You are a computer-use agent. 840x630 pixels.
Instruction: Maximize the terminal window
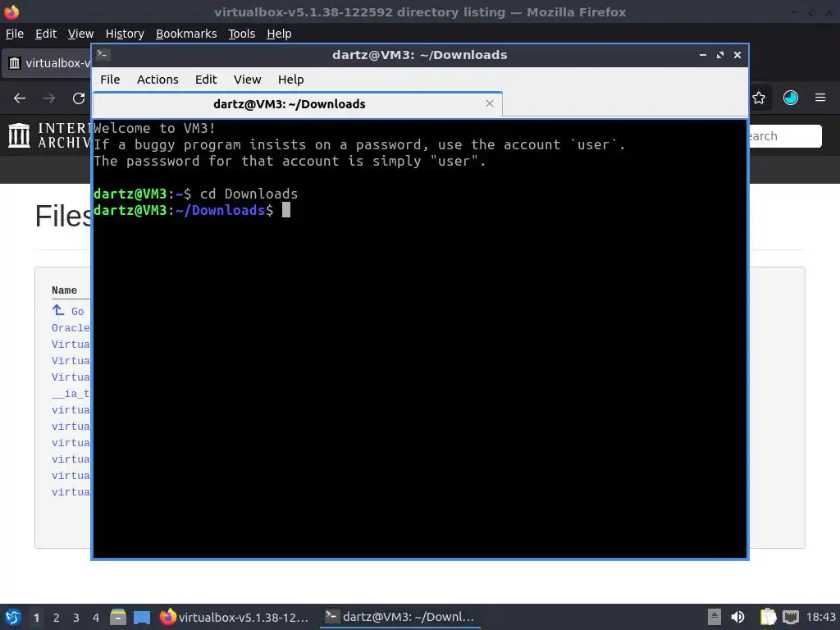(720, 55)
